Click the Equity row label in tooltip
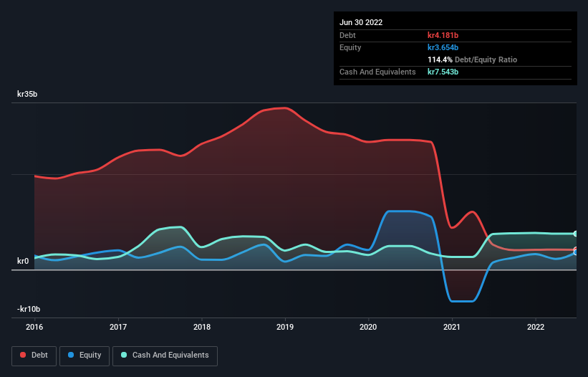 (350, 47)
